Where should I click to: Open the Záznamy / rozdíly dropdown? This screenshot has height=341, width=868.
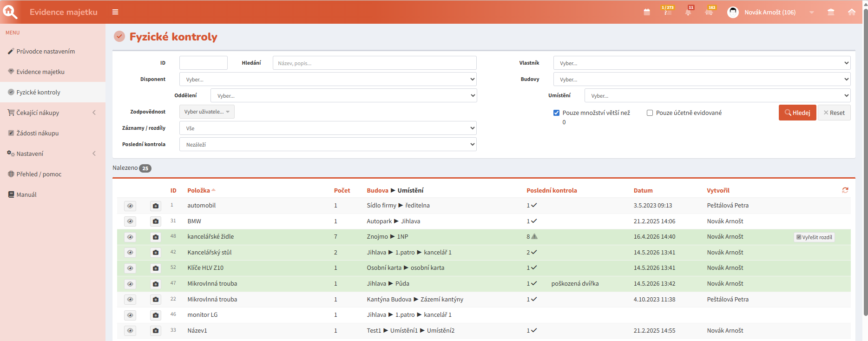(328, 128)
